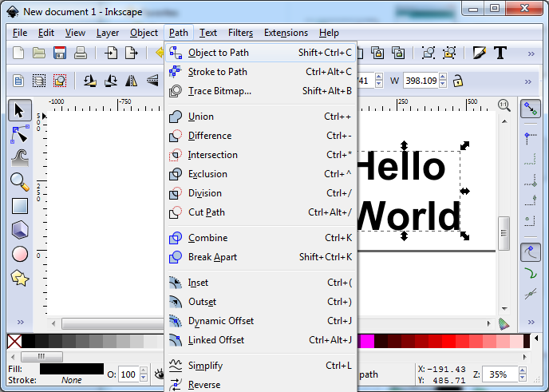Expand the snap bar overflow chevron
549x392 pixels.
click(x=531, y=322)
